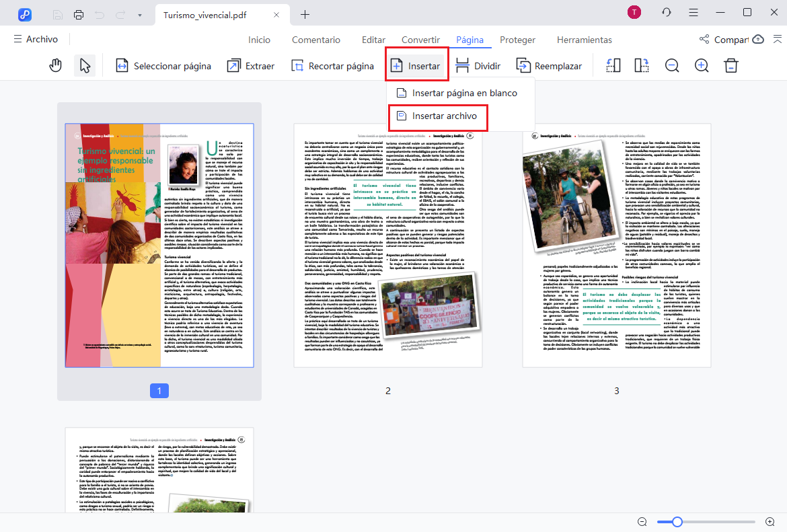Zoom out thumbnails with toolbar magnifier
787x532 pixels.
pos(672,66)
